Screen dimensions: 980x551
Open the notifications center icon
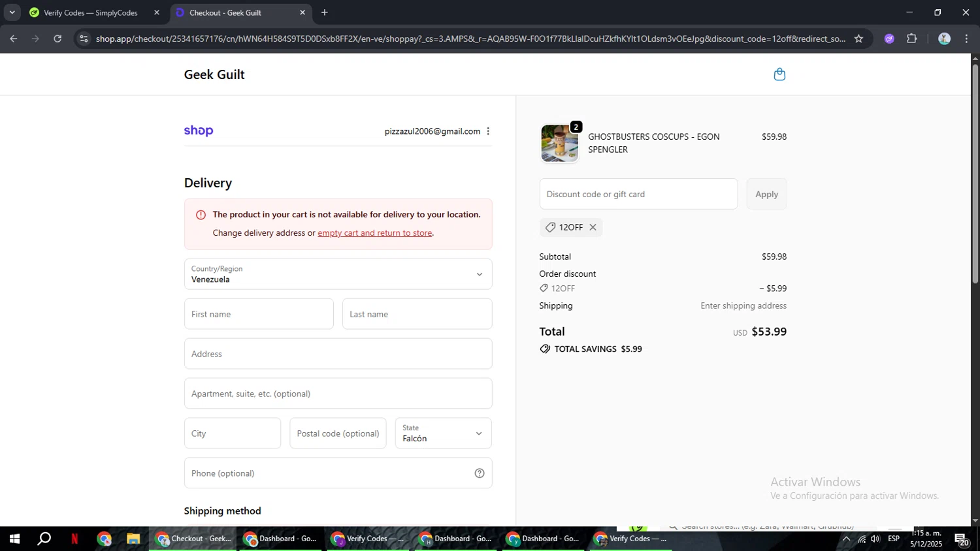coord(962,539)
